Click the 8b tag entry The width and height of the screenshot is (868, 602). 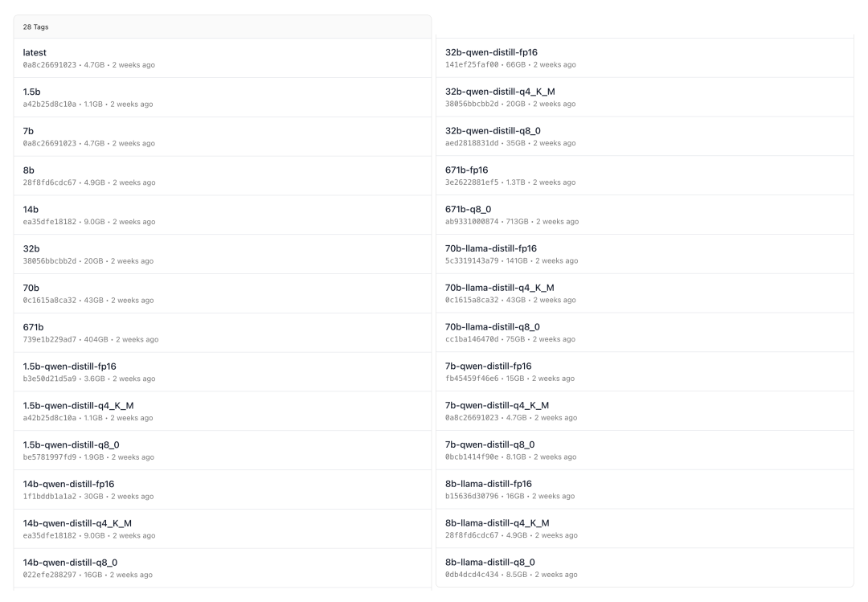pyautogui.click(x=29, y=170)
